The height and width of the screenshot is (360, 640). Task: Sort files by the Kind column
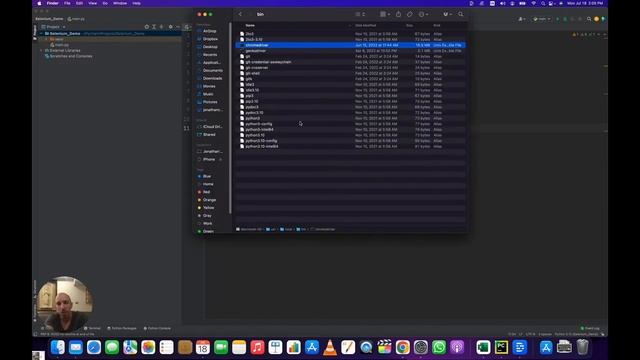coord(437,25)
